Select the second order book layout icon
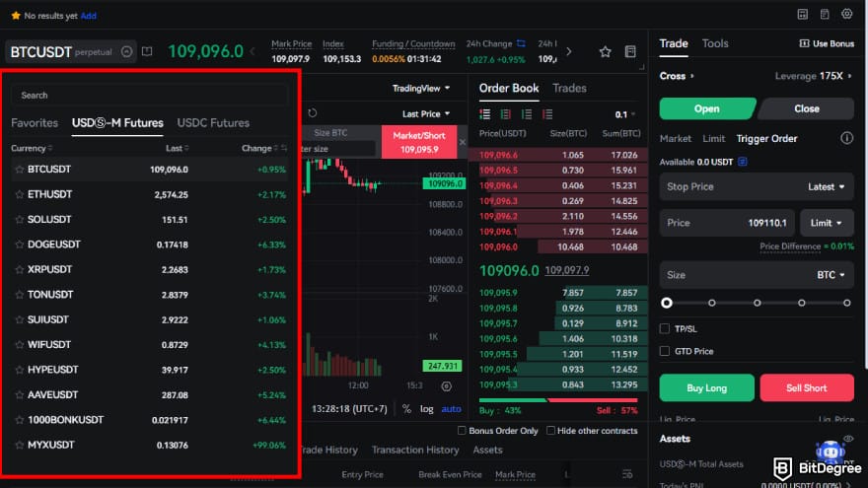The height and width of the screenshot is (488, 868). point(505,114)
